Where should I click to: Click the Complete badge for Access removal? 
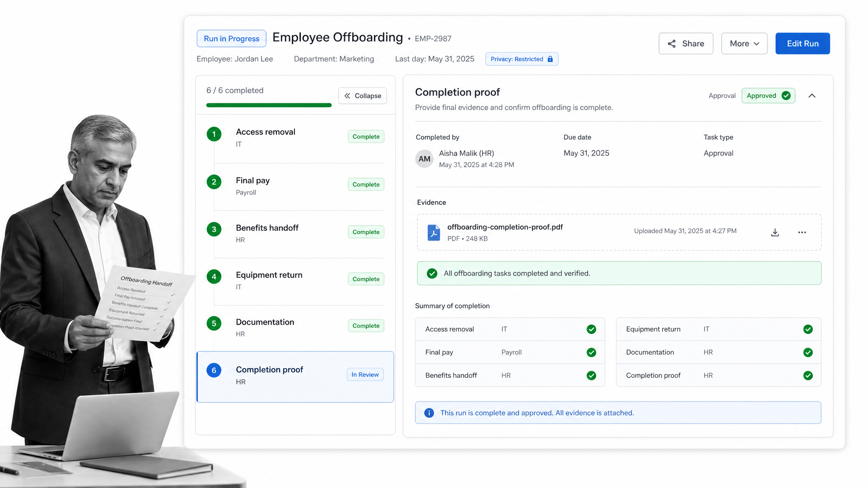point(366,137)
